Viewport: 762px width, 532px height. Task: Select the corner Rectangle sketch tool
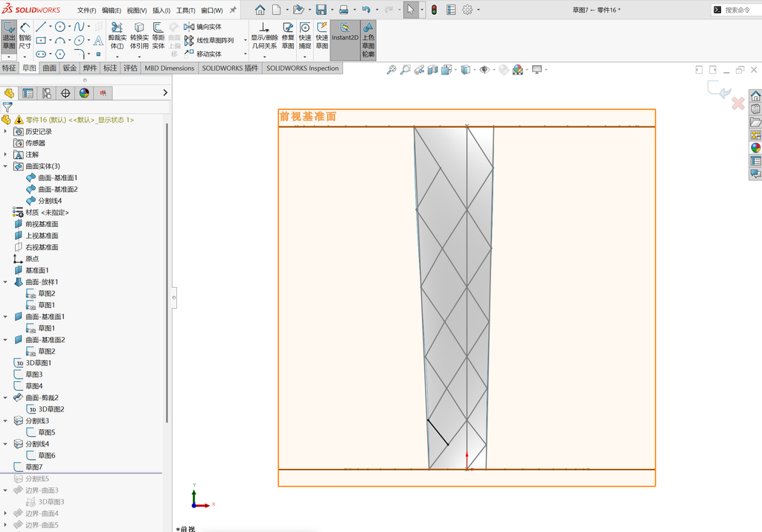coord(41,40)
